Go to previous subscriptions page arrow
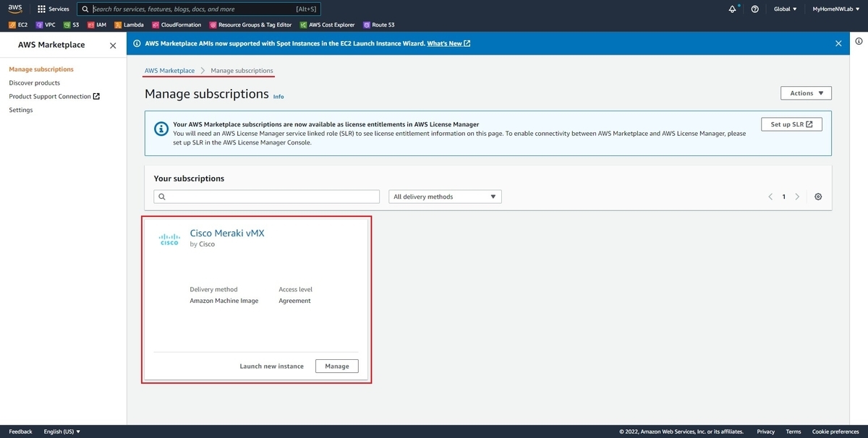Image resolution: width=868 pixels, height=438 pixels. pyautogui.click(x=771, y=197)
